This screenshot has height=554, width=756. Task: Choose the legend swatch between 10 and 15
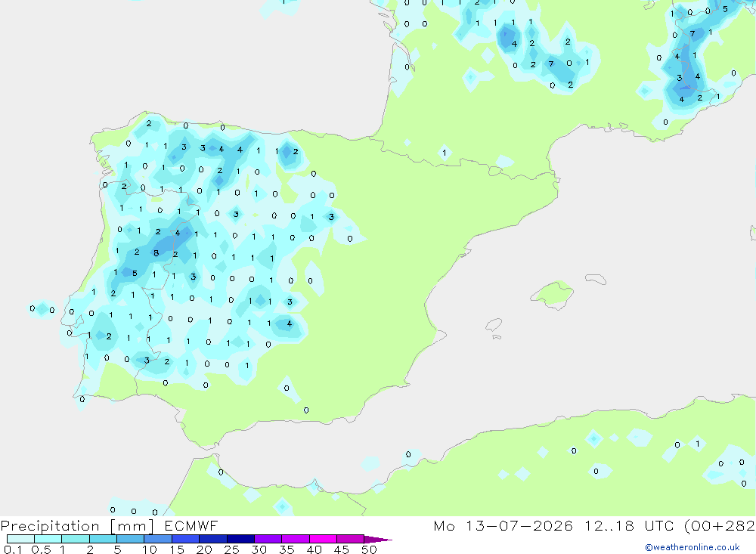click(158, 539)
